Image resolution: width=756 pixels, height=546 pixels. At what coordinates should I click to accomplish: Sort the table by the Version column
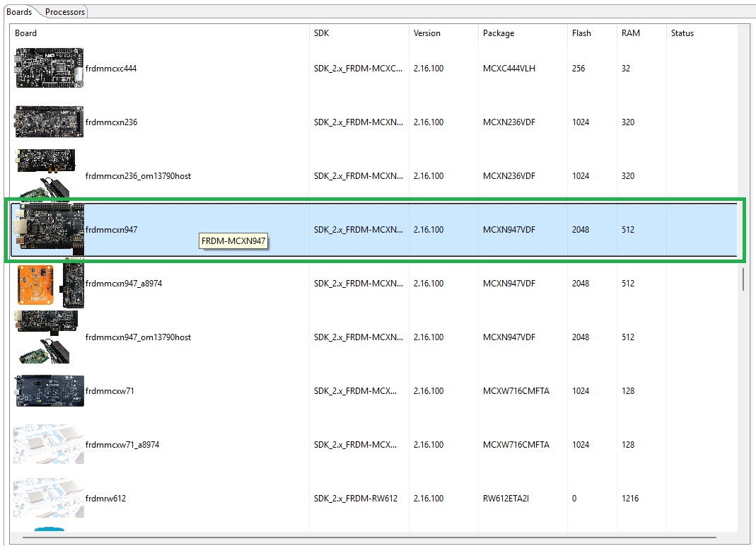click(x=429, y=33)
